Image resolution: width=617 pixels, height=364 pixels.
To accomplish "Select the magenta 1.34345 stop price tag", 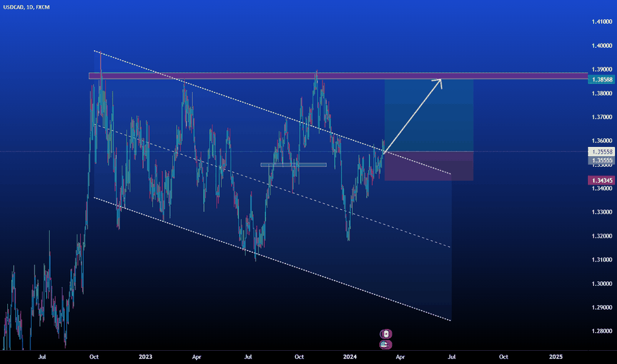I will click(601, 181).
